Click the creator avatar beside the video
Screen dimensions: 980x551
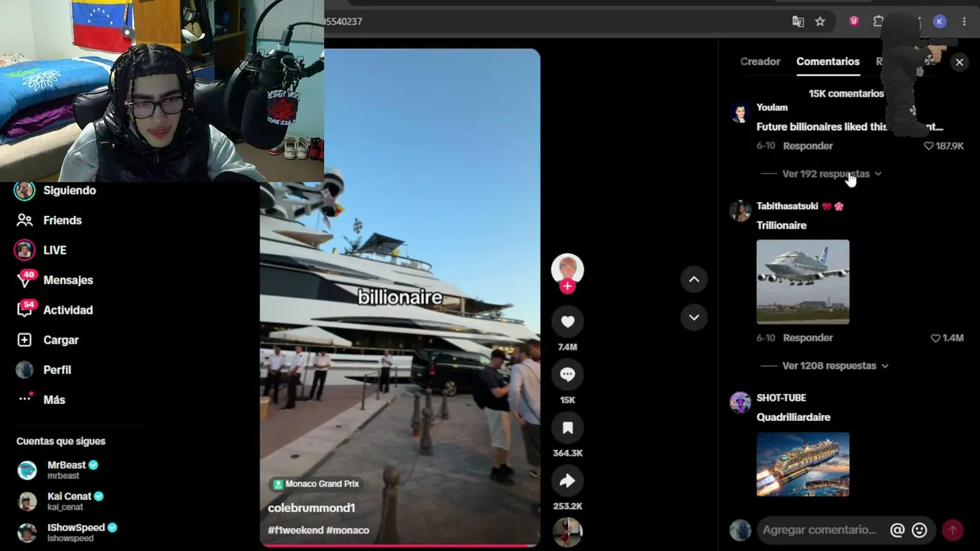567,269
